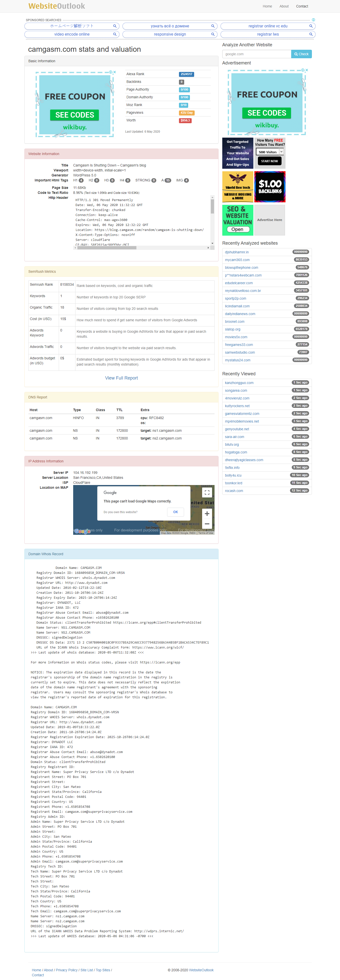Open genyoutube.net link
The height and width of the screenshot is (980, 340).
click(237, 429)
